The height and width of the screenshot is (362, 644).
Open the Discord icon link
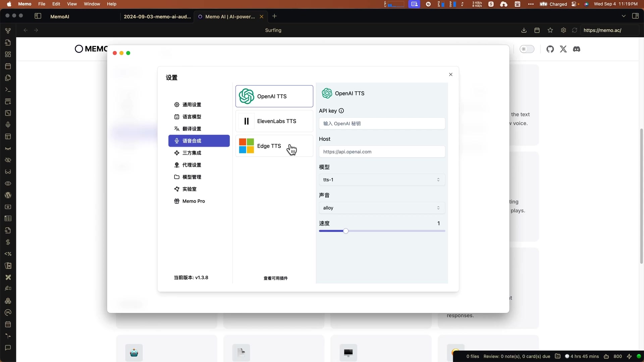pyautogui.click(x=577, y=49)
